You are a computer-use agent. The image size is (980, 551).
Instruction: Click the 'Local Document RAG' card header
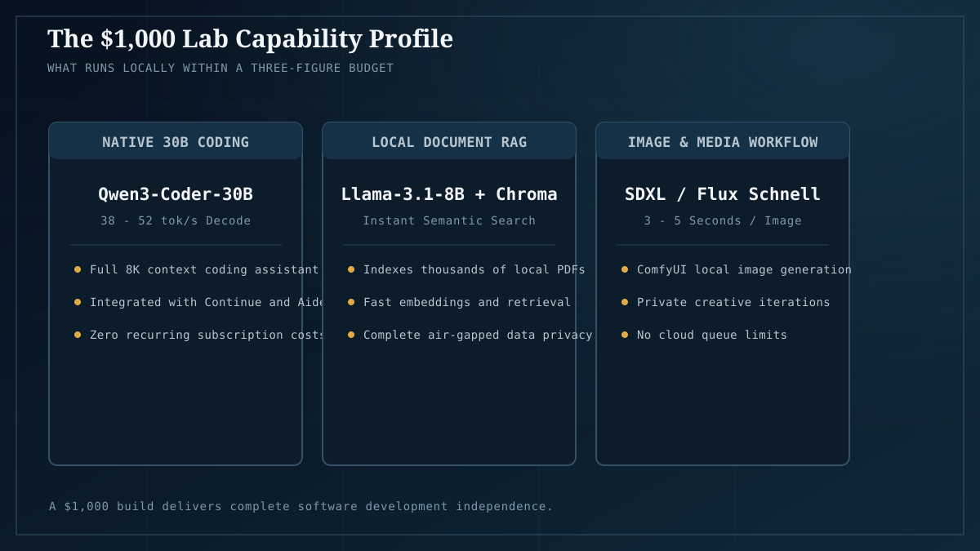point(449,142)
